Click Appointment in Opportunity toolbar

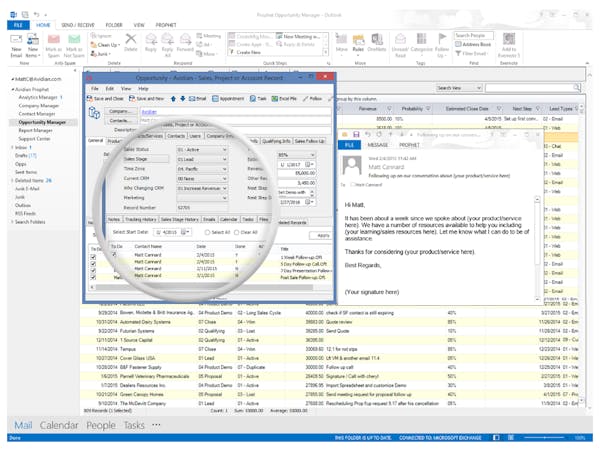click(228, 99)
